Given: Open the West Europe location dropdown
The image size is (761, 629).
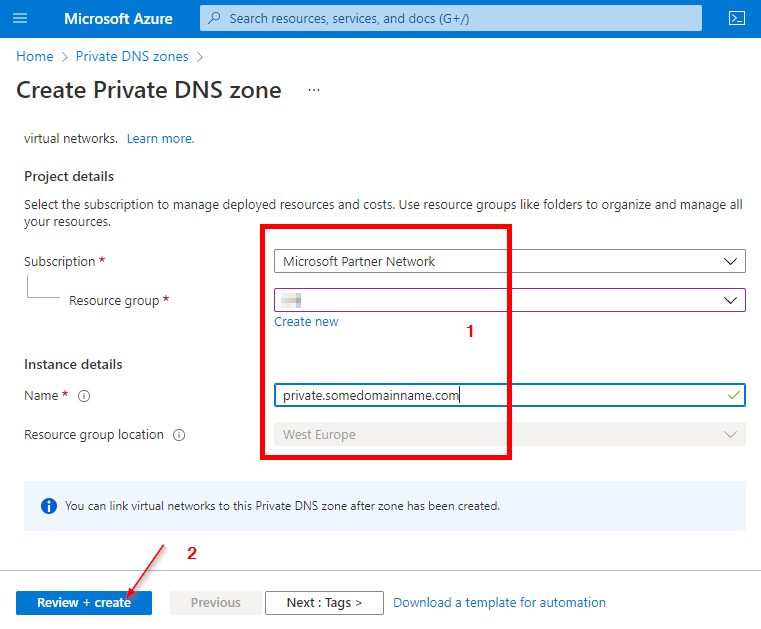Looking at the screenshot, I should tap(510, 434).
